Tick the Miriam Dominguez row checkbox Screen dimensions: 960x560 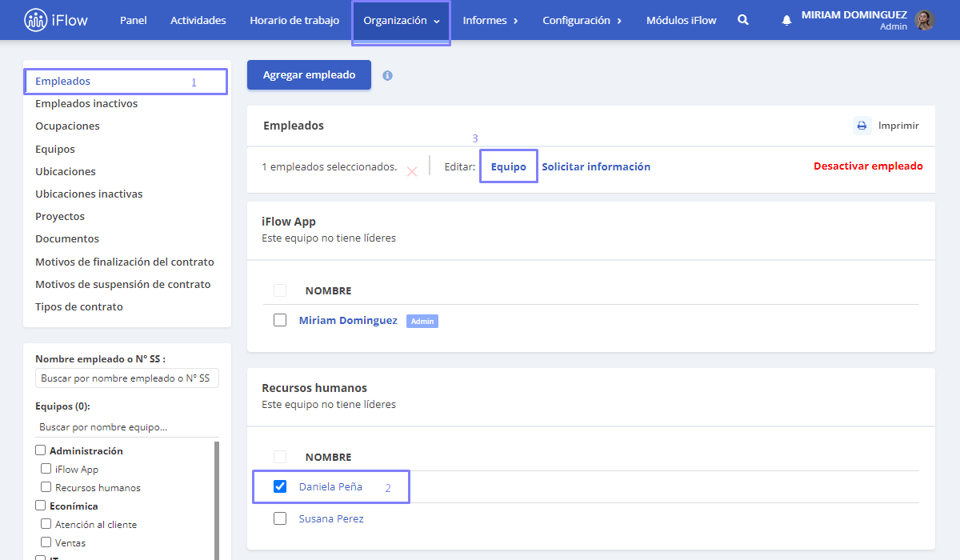(x=280, y=320)
